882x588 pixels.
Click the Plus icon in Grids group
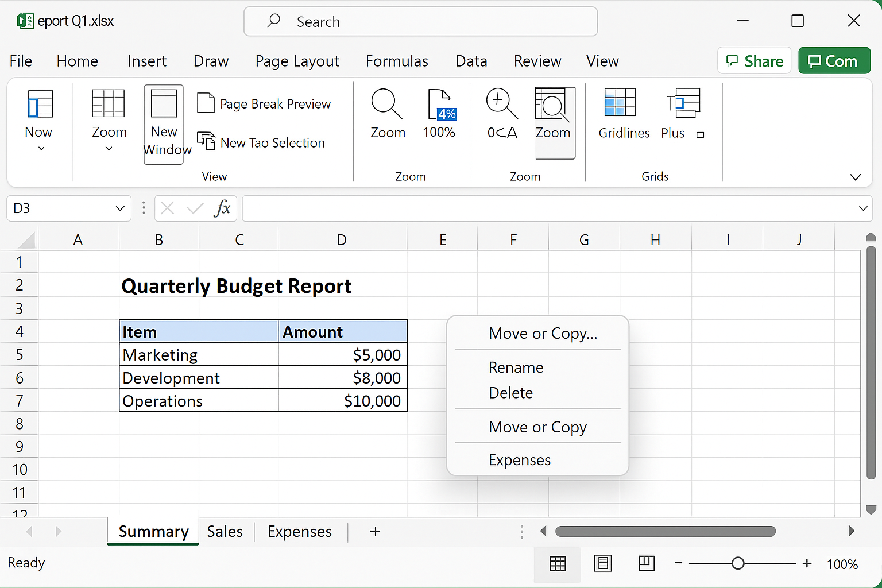(683, 103)
